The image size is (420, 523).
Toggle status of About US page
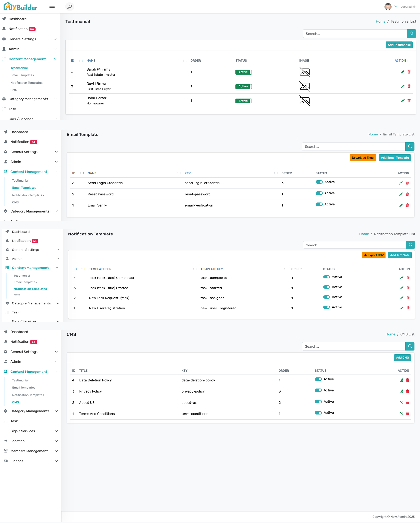(x=318, y=402)
